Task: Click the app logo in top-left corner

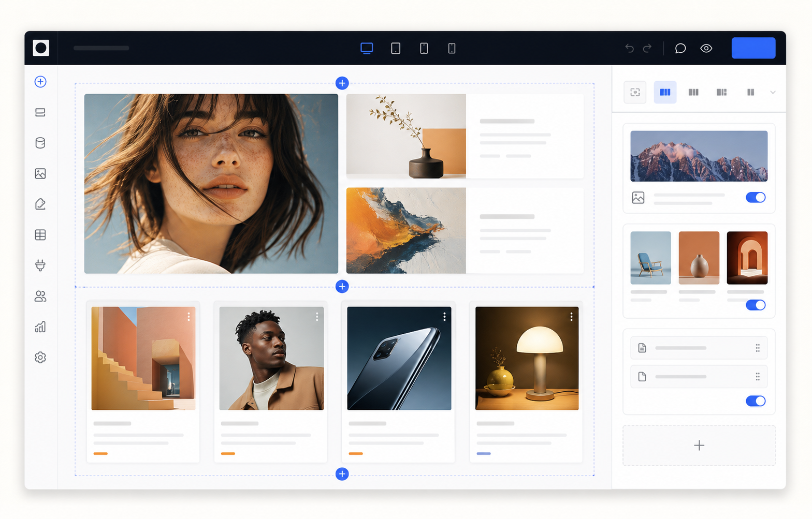Action: [x=41, y=48]
